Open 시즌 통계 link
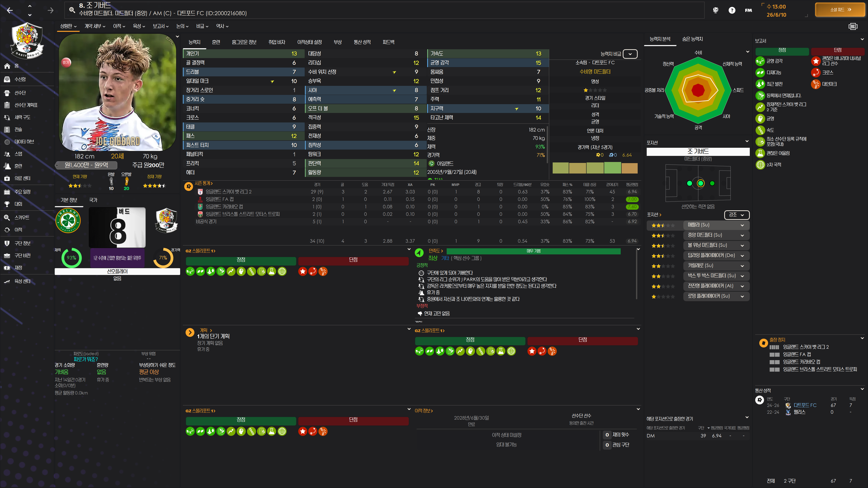Image resolution: width=868 pixels, height=488 pixels. [203, 183]
